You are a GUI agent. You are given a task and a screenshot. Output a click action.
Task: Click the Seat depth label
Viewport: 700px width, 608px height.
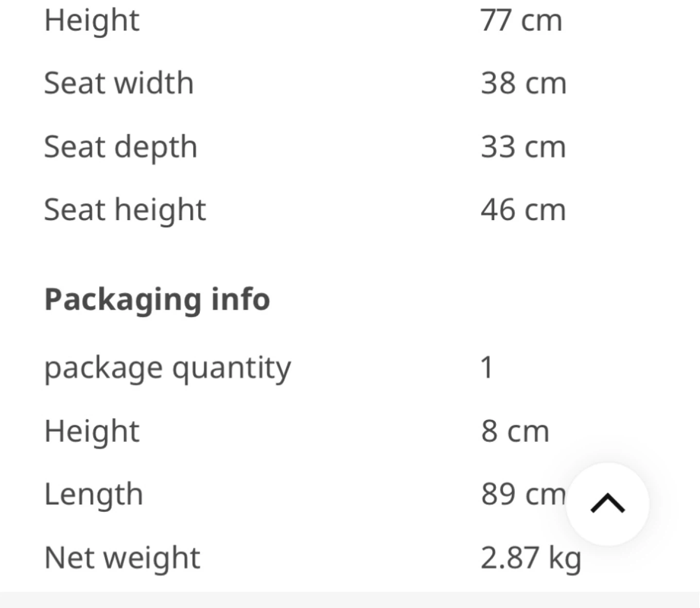(x=121, y=147)
